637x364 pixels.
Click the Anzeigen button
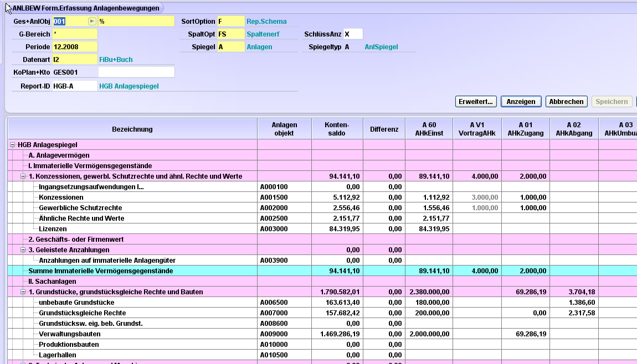click(x=521, y=101)
